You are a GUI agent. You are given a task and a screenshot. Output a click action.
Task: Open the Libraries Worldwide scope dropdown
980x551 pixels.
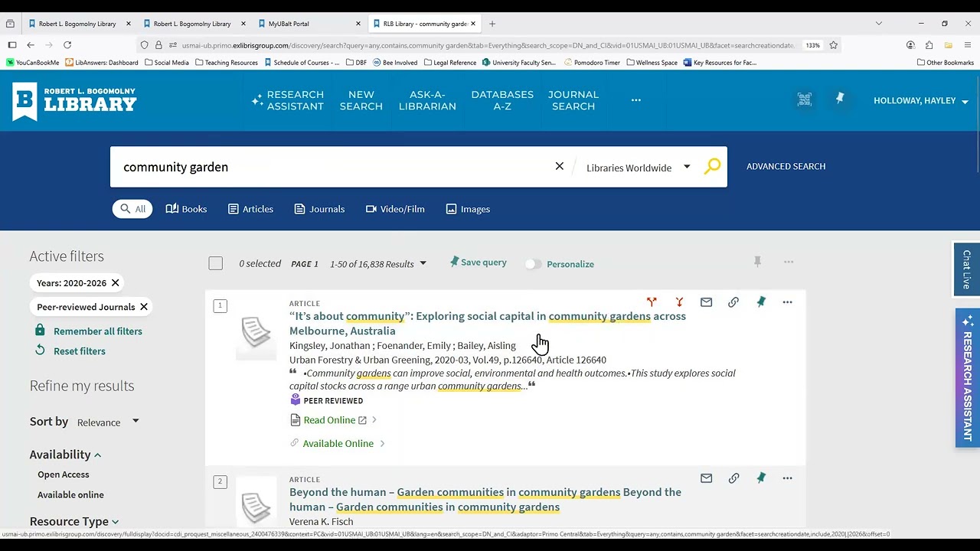639,168
